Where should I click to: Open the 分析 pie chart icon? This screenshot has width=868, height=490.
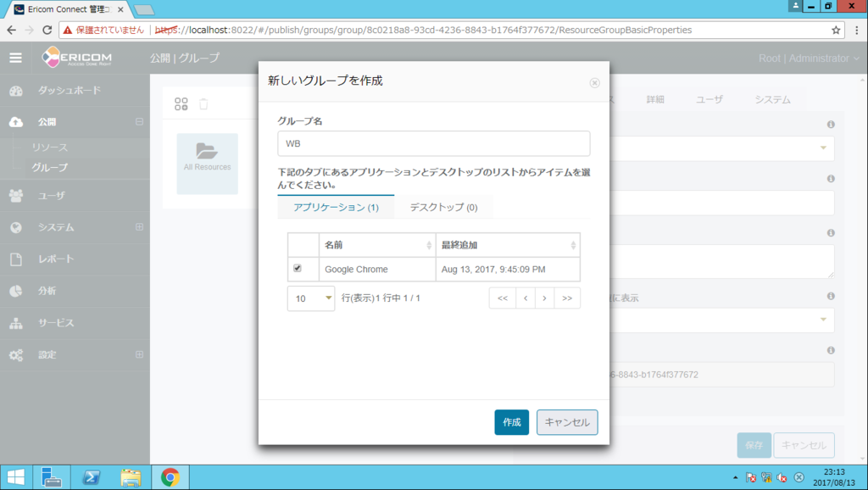point(17,291)
